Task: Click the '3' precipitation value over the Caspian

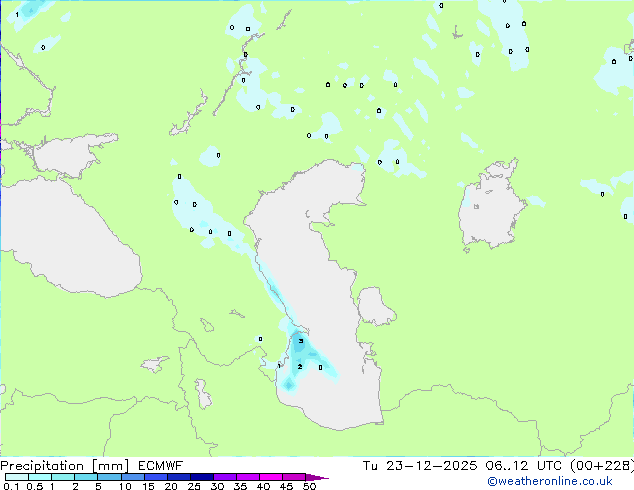Action: pyautogui.click(x=301, y=341)
